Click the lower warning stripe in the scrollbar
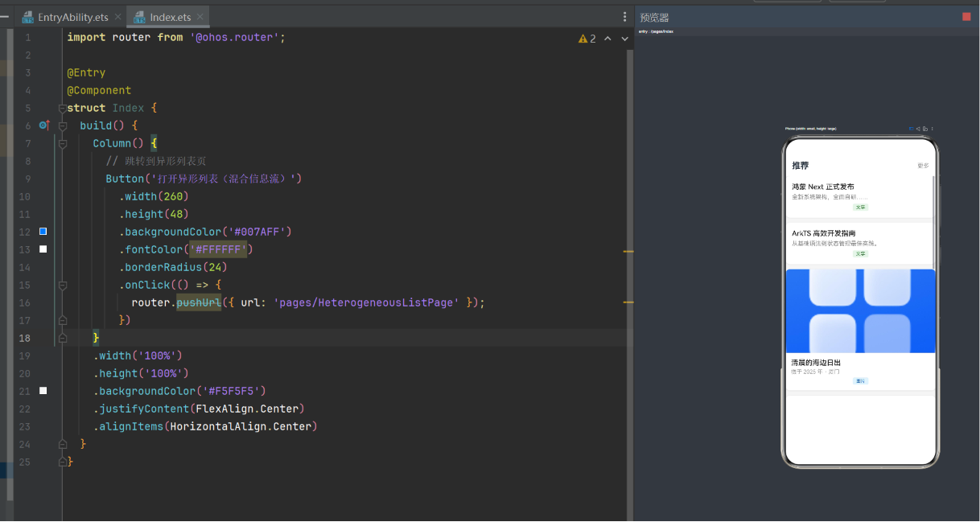This screenshot has width=980, height=522. coord(628,302)
